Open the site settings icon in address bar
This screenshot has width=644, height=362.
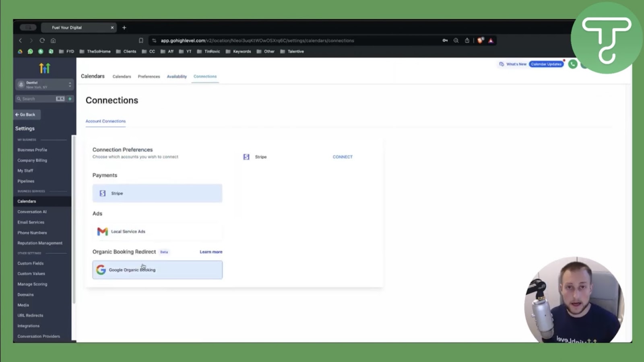(x=154, y=41)
